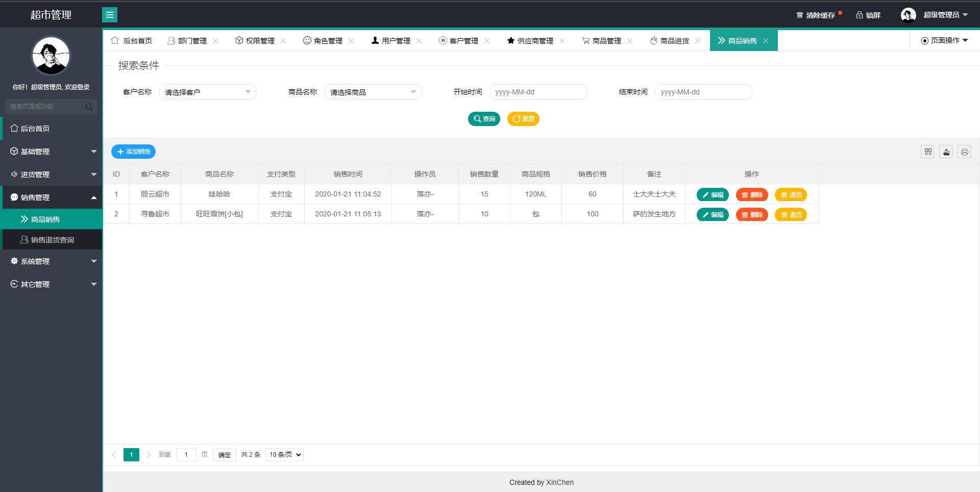Click the 结束时间 date field
Screen dimensions: 980x492
point(704,92)
